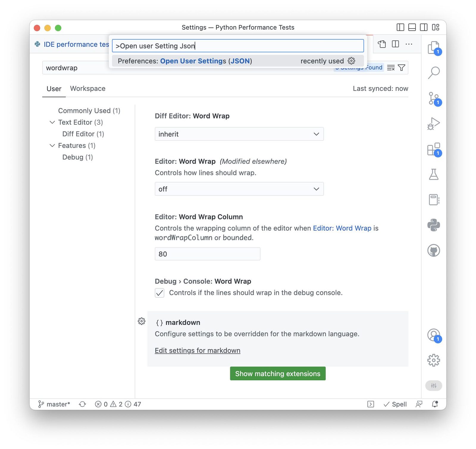Open the Diff Editor Word Wrap dropdown

point(239,134)
